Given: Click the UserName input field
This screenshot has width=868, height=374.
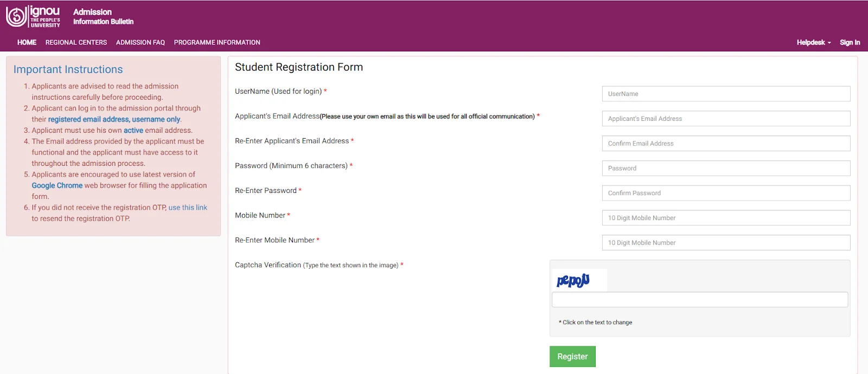Looking at the screenshot, I should (x=725, y=93).
